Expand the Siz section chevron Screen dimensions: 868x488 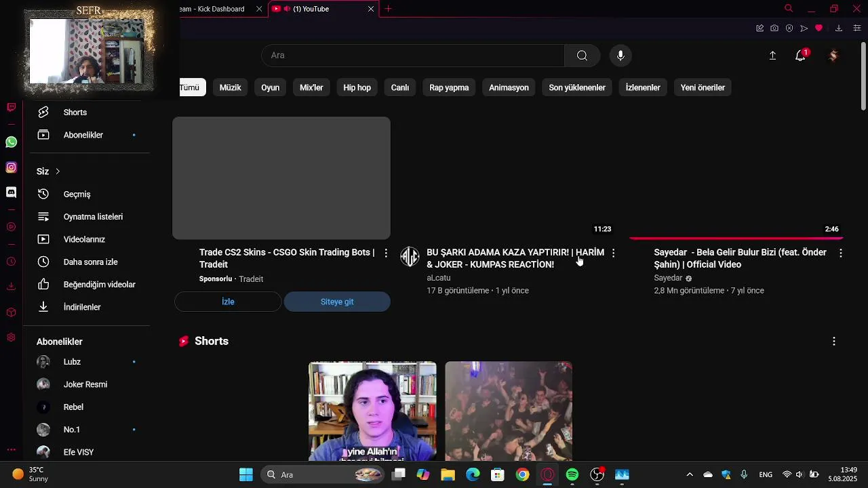tap(58, 171)
